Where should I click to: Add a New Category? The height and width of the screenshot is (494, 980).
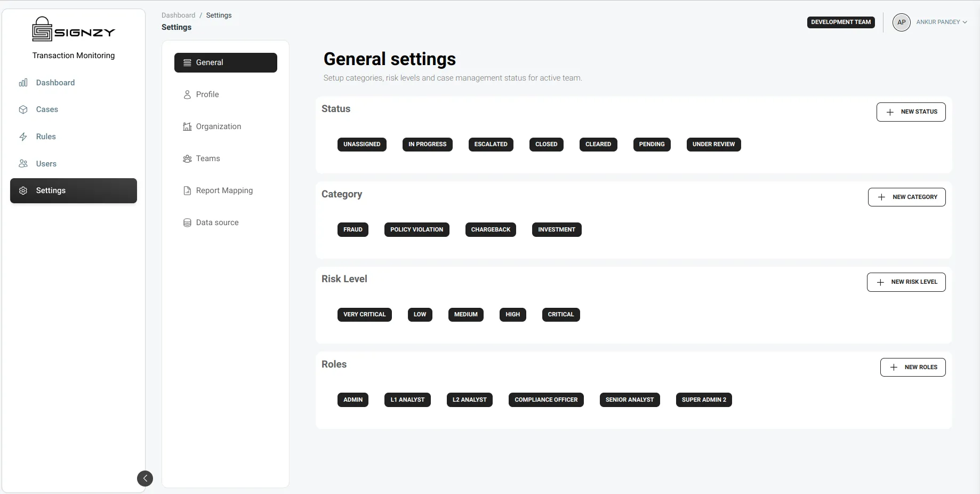pyautogui.click(x=907, y=197)
